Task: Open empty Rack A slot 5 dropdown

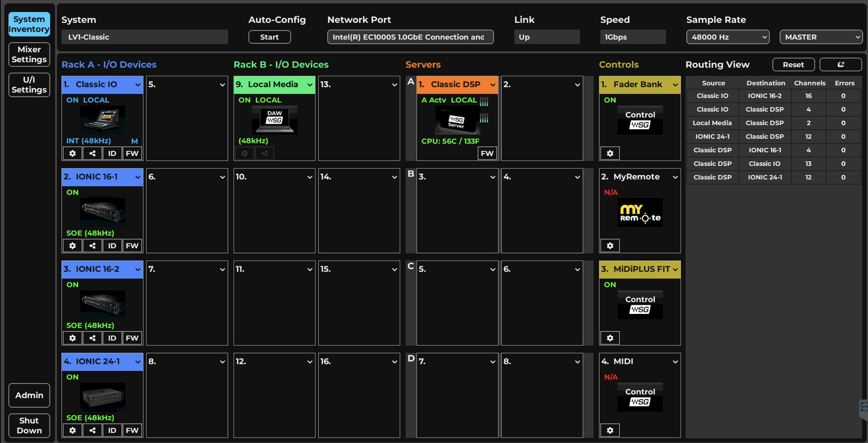Action: [x=222, y=85]
